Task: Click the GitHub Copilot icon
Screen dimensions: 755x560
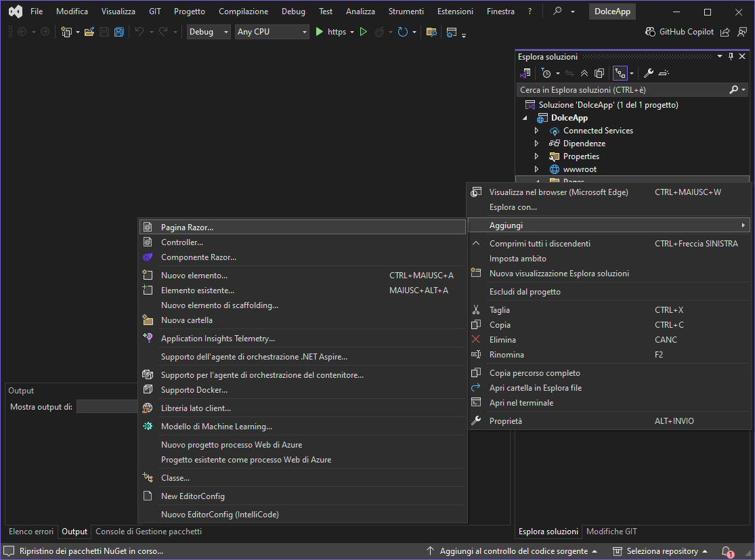Action: pyautogui.click(x=650, y=32)
